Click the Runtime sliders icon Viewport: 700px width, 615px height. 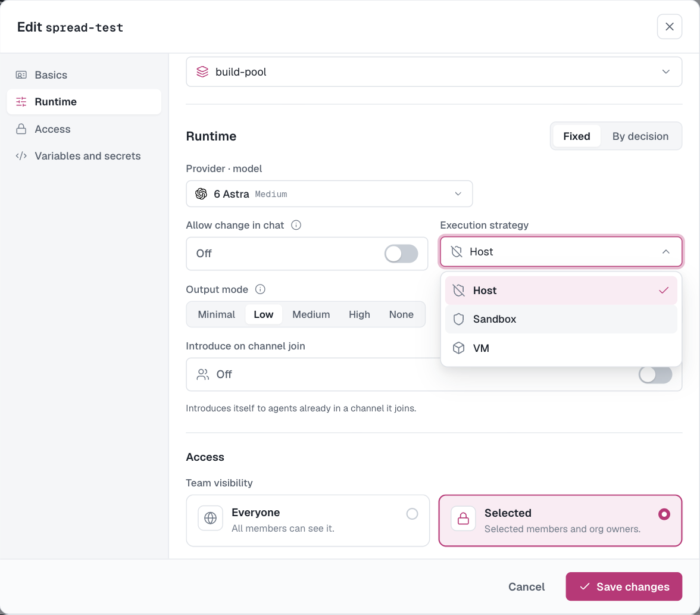21,102
